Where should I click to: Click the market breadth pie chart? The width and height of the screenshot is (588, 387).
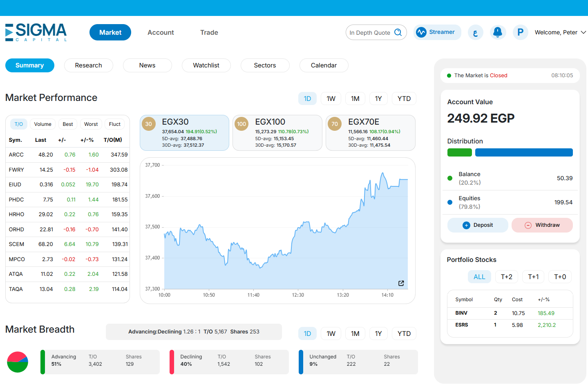(18, 362)
